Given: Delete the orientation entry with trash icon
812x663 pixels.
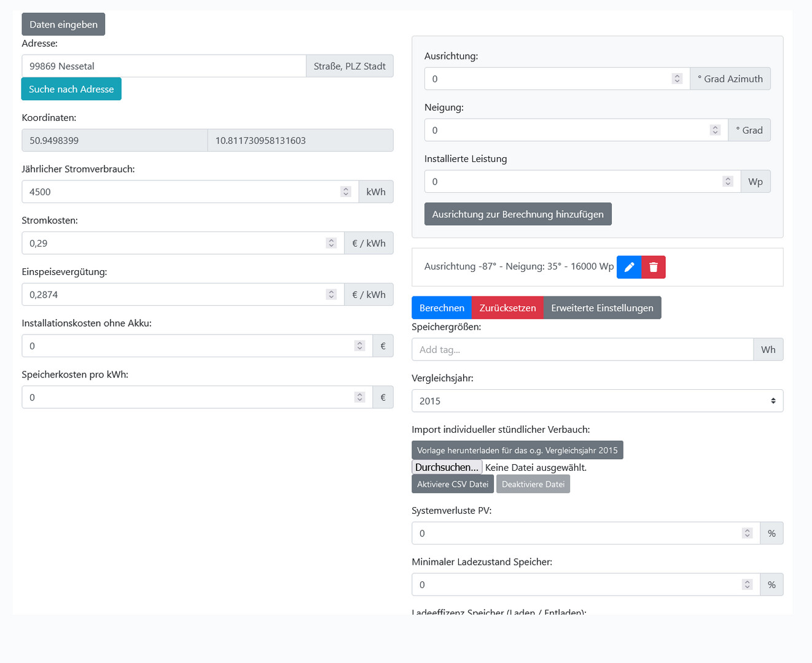Looking at the screenshot, I should click(654, 267).
